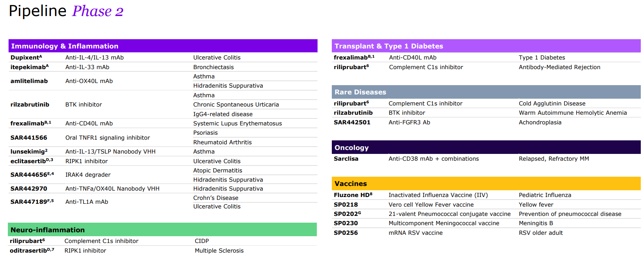Click the 'Oncology' section header
This screenshot has height=259, width=644.
pyautogui.click(x=486, y=147)
